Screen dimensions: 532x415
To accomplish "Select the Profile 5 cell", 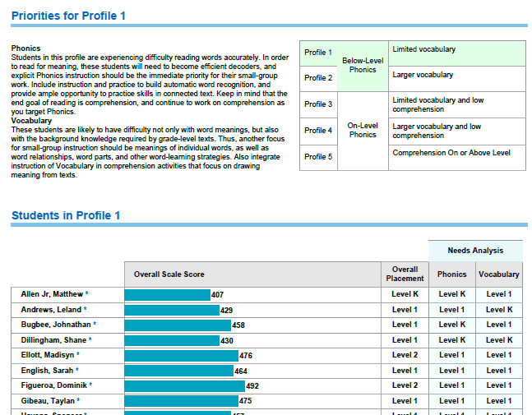I will 318,157.
